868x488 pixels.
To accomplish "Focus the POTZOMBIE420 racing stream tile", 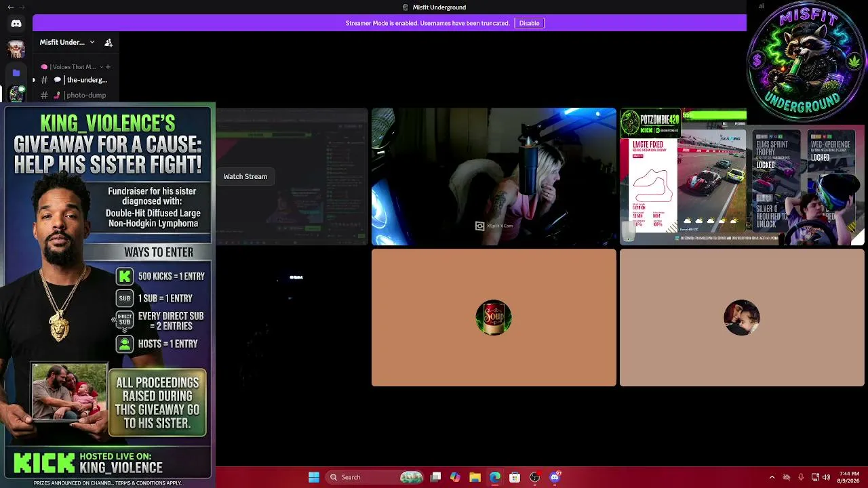I will [742, 176].
